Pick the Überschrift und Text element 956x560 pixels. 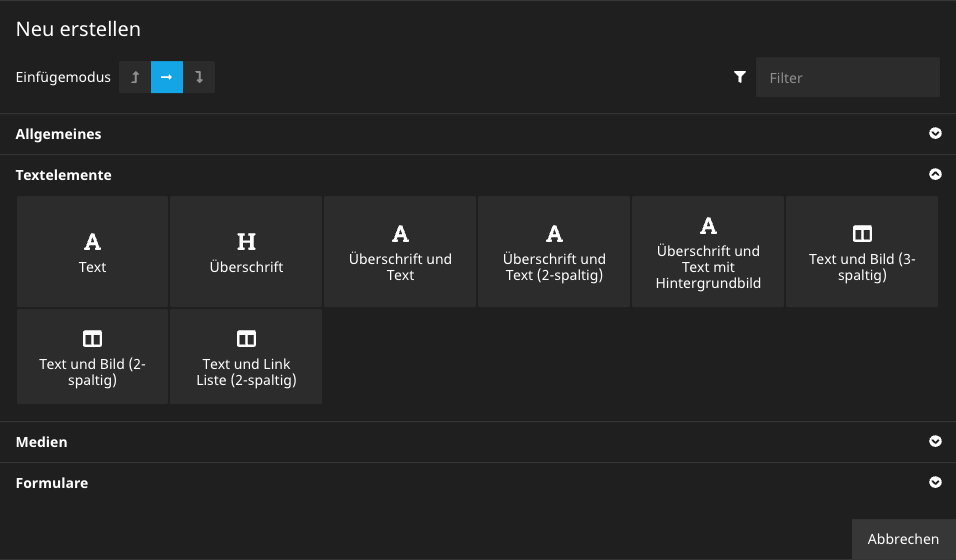click(x=400, y=252)
